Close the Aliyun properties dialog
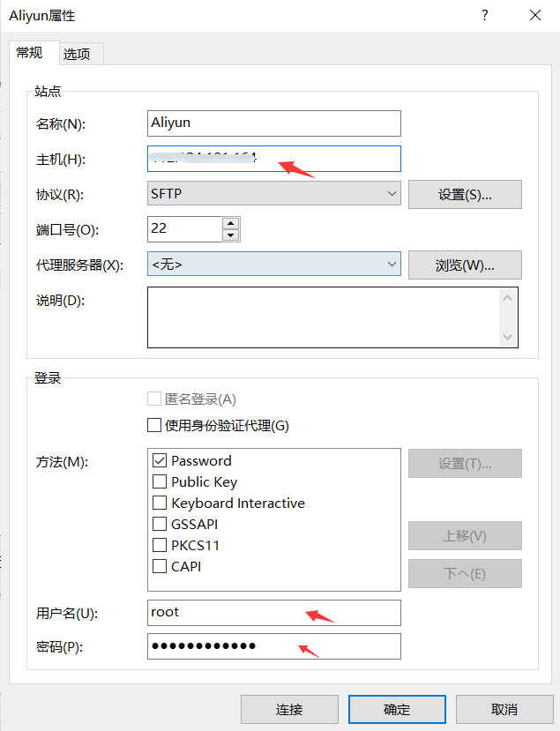The width and height of the screenshot is (560, 731). click(x=534, y=15)
